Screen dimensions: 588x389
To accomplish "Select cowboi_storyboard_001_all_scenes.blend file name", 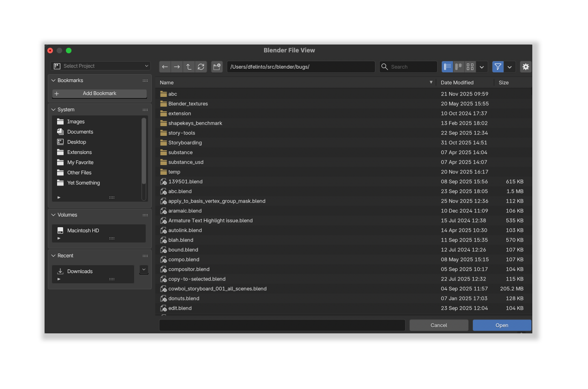I will (x=217, y=289).
